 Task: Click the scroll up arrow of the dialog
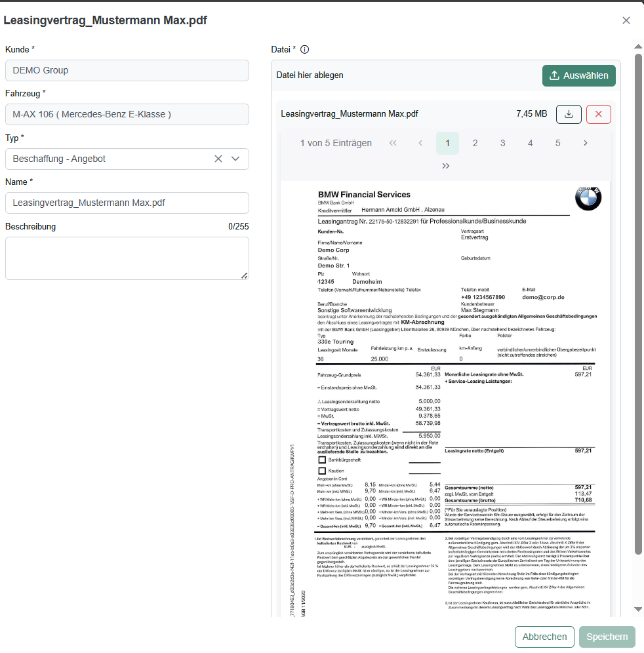[x=637, y=47]
